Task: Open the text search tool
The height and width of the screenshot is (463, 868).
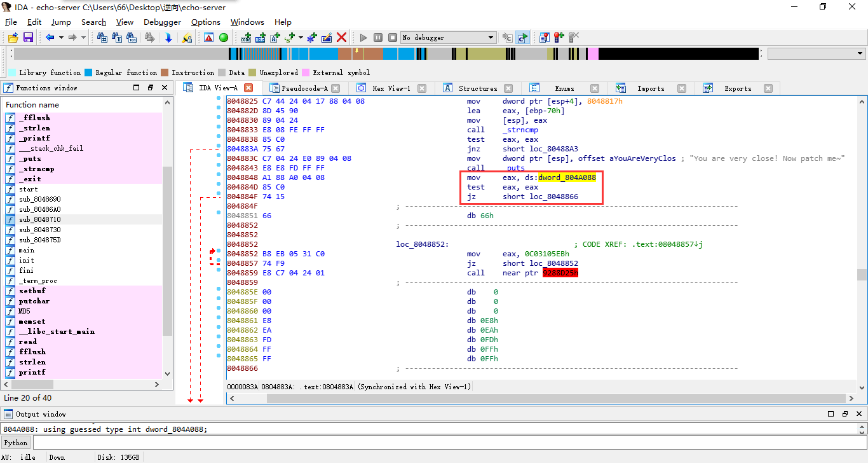Action: point(117,38)
